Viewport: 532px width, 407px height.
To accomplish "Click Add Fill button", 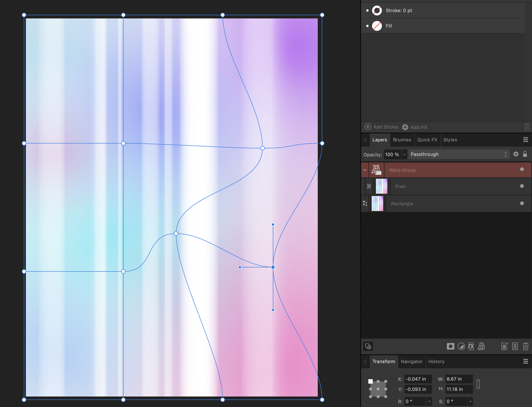I will [x=414, y=127].
